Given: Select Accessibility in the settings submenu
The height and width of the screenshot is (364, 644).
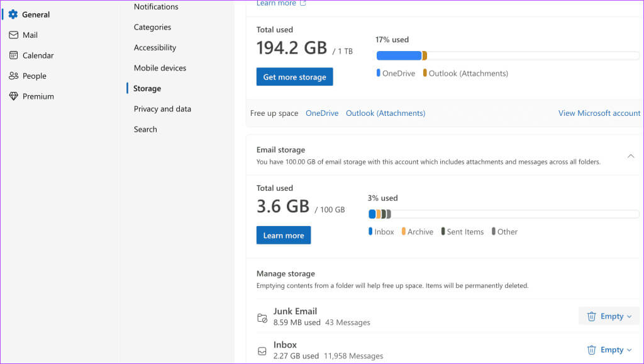Looking at the screenshot, I should pos(155,48).
